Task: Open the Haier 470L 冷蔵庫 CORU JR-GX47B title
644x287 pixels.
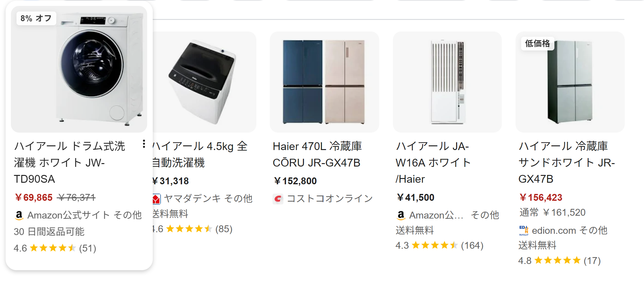Action: pyautogui.click(x=317, y=154)
